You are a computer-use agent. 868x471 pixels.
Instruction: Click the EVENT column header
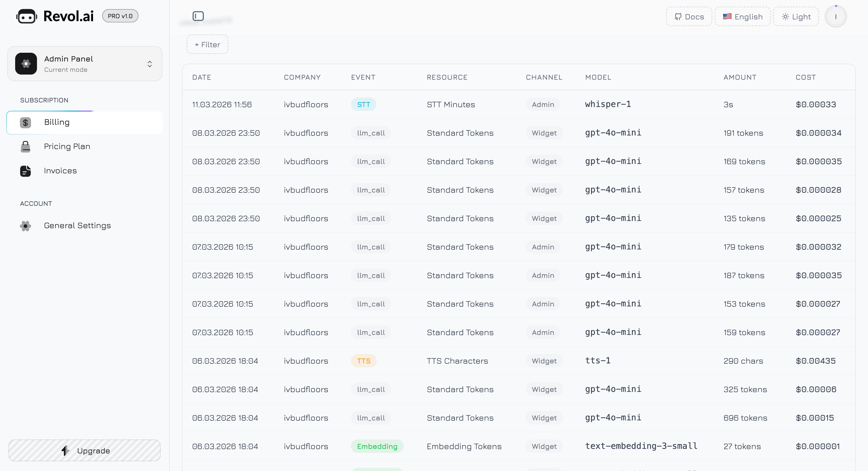click(x=363, y=77)
